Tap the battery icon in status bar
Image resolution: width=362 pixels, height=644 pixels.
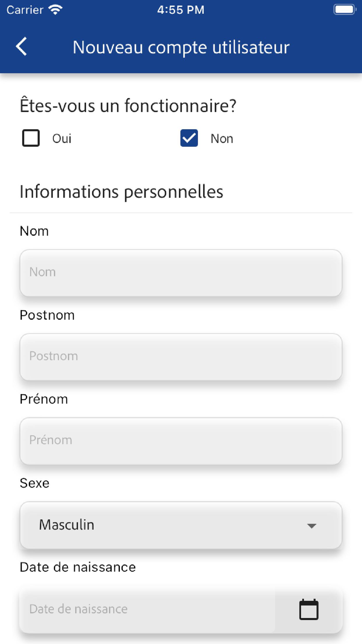(344, 10)
